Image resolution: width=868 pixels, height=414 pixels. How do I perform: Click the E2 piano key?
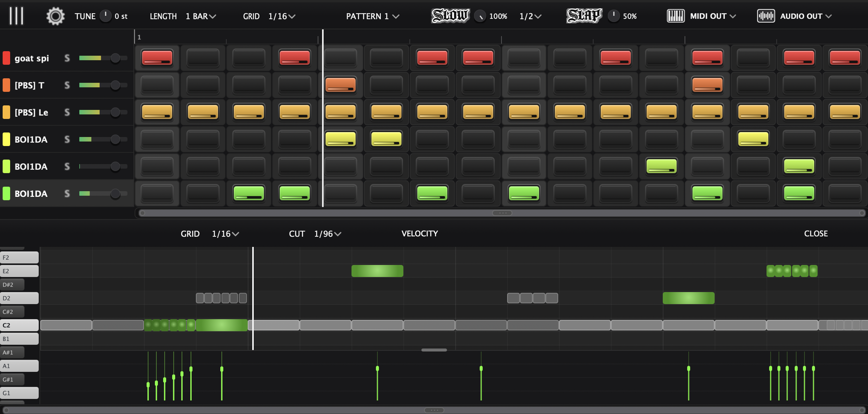click(19, 271)
